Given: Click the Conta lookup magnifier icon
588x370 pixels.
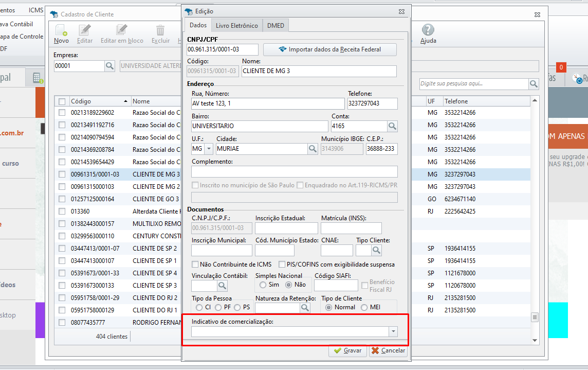Looking at the screenshot, I should pos(392,126).
